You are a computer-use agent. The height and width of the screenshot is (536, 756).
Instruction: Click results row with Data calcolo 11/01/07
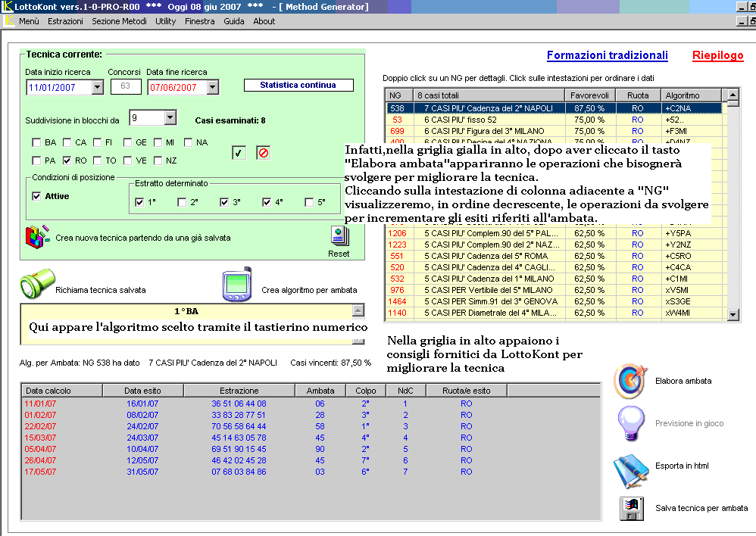pos(311,404)
